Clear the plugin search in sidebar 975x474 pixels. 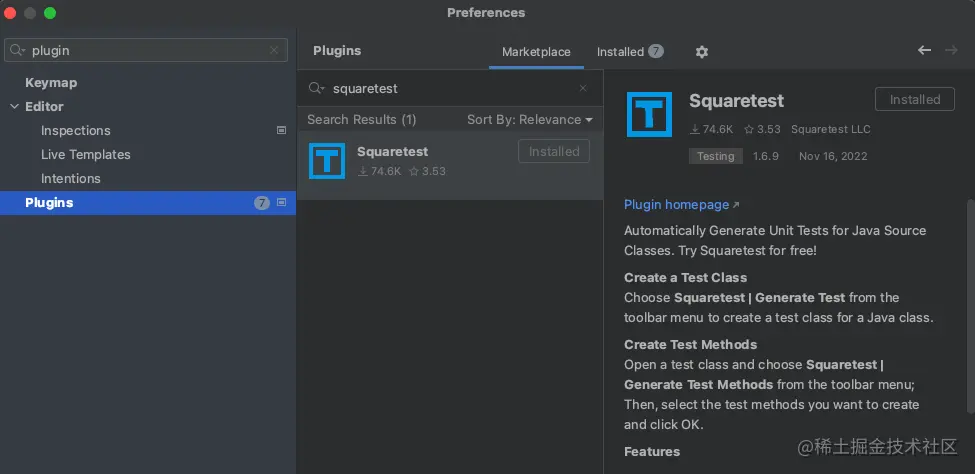tap(274, 50)
